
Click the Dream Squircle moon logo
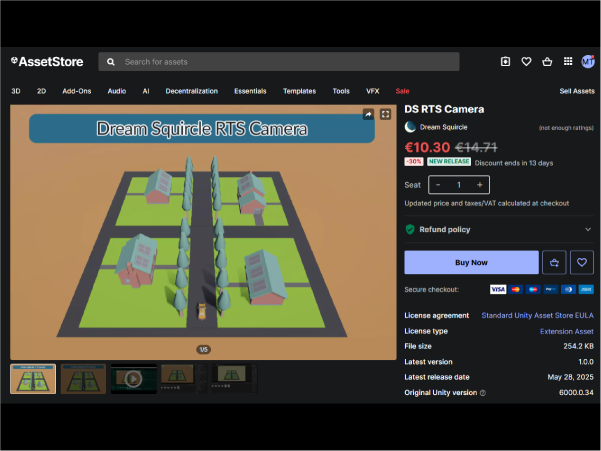point(410,127)
